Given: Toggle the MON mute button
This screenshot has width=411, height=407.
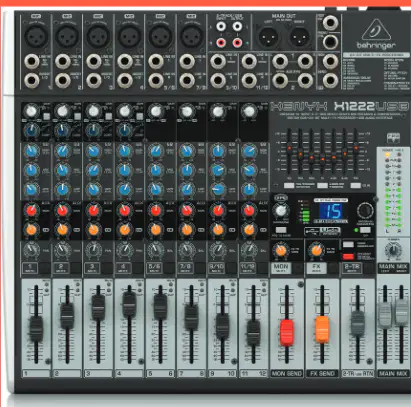Looking at the screenshot, I should pyautogui.click(x=281, y=268).
